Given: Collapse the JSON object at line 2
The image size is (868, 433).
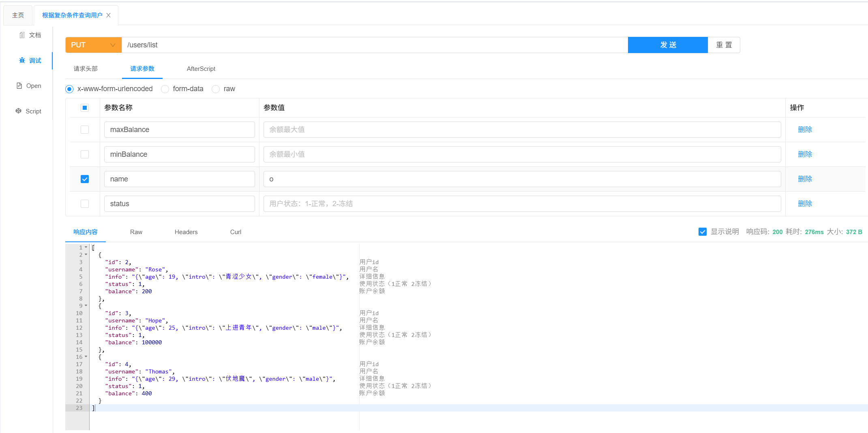Looking at the screenshot, I should click(85, 254).
